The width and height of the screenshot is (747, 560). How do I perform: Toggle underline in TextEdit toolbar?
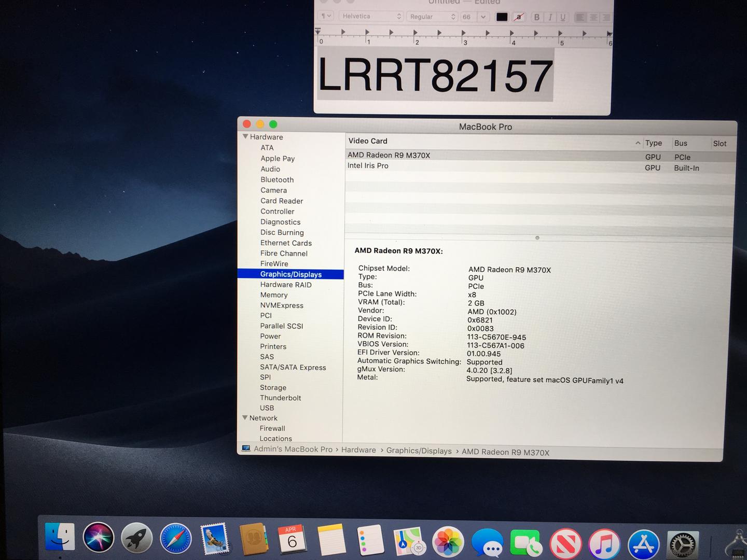coord(562,17)
